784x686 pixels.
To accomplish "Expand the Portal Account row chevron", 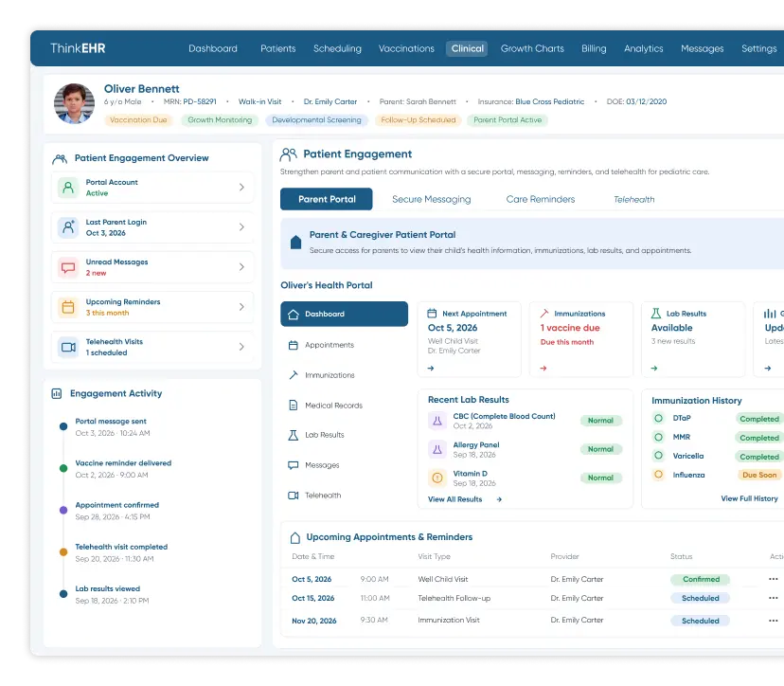I will (x=241, y=188).
